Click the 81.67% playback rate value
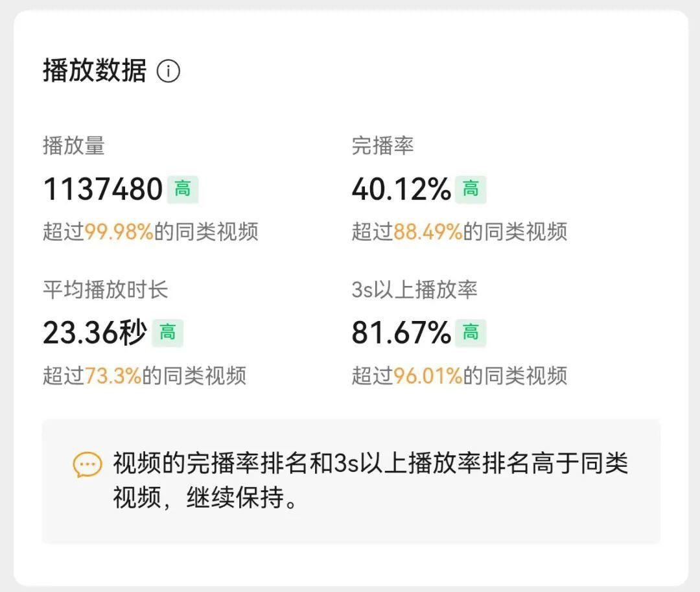700x592 pixels. coord(401,333)
